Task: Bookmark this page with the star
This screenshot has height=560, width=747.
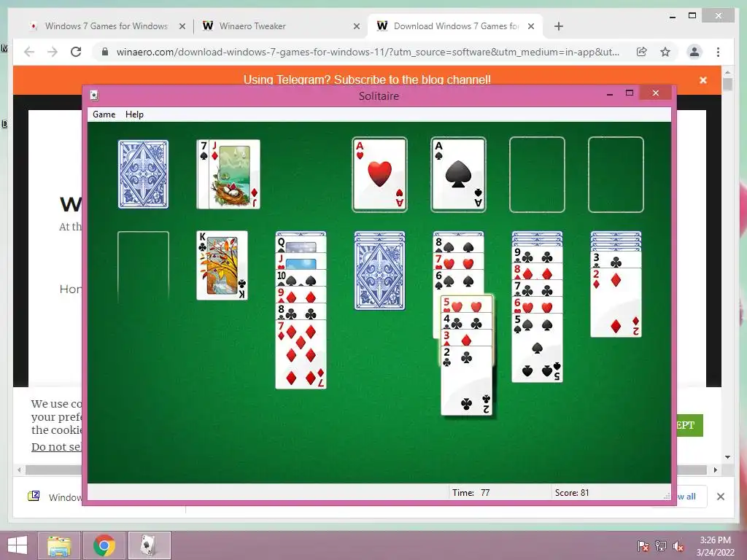Action: click(x=665, y=52)
